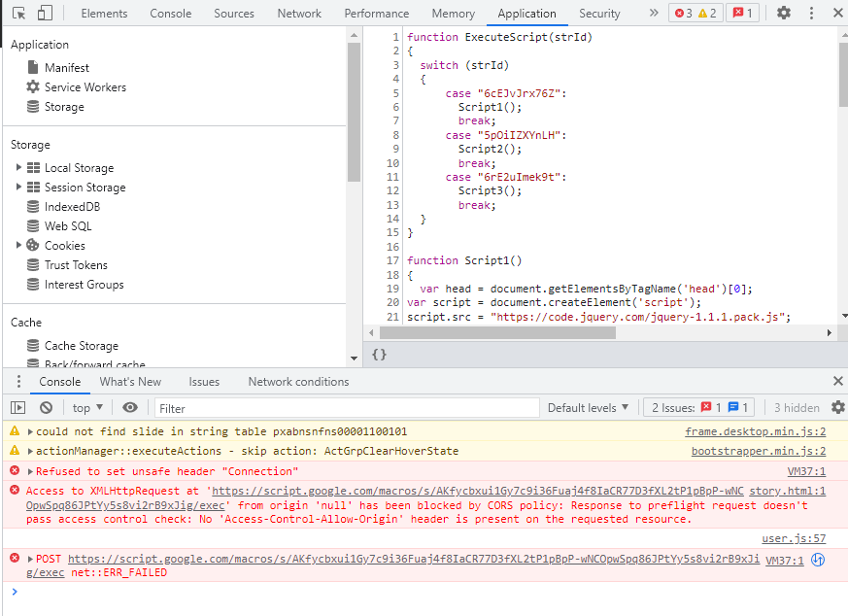Open the Network conditions drawer tab

[298, 382]
